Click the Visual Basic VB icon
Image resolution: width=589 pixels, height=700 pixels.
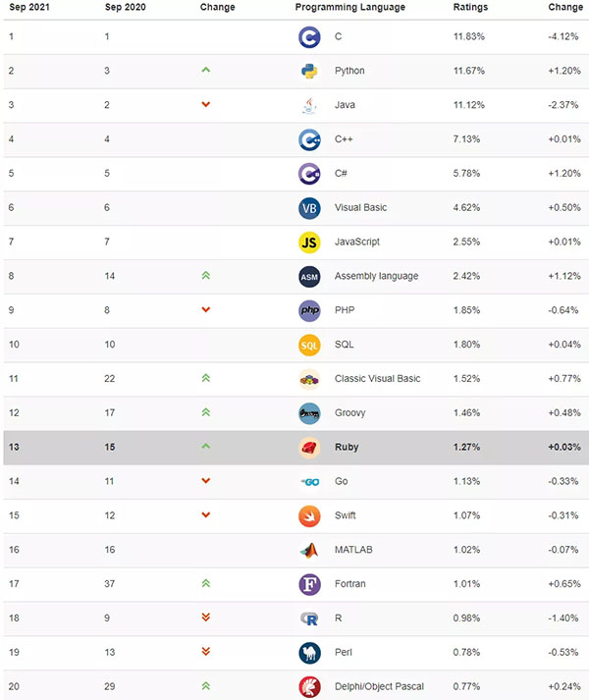[309, 208]
